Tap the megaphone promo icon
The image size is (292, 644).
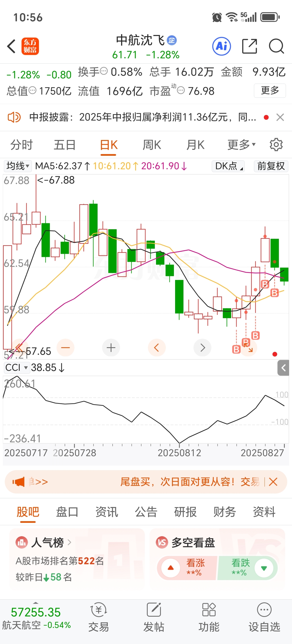pos(19,482)
